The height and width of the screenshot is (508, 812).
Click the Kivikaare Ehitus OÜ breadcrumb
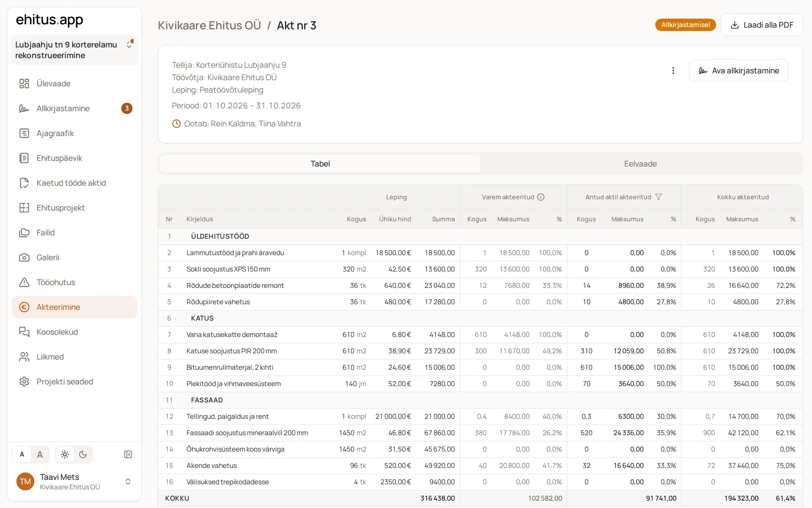coord(209,25)
